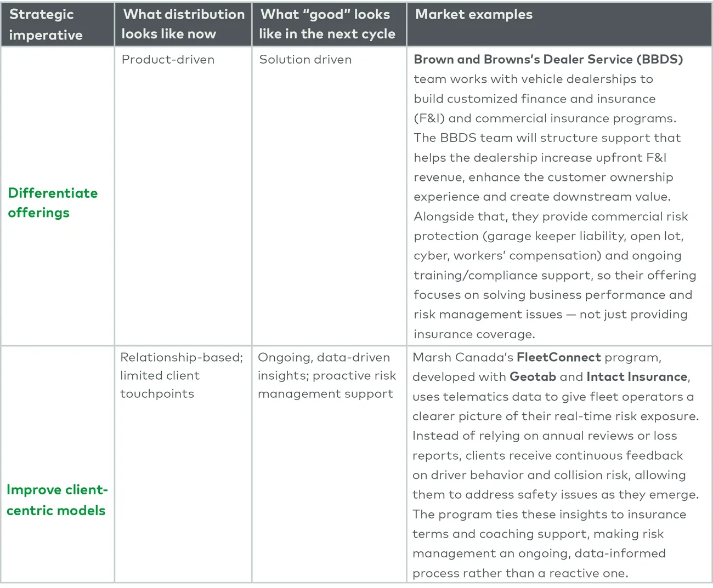This screenshot has width=713, height=588.
Task: Click the "What good looks like" header cell
Action: click(327, 24)
